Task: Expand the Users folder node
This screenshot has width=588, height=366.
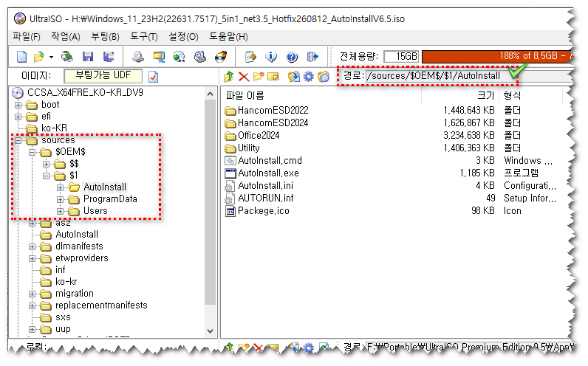Action: 60,211
